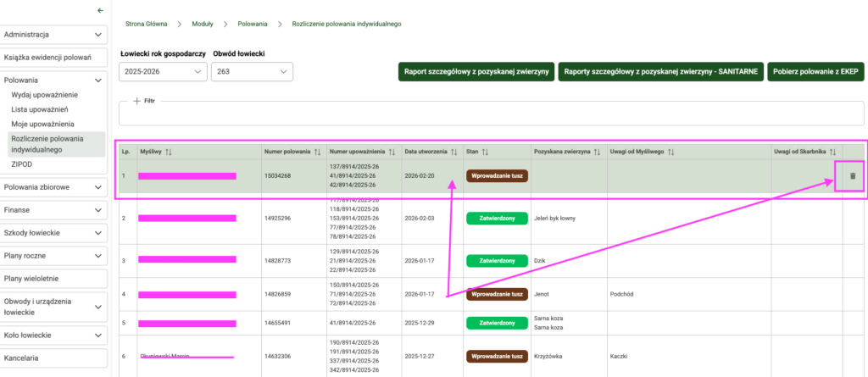Screen dimensions: 868x377
Task: Open Obwód łowiecki 263 dropdown
Action: click(x=252, y=73)
